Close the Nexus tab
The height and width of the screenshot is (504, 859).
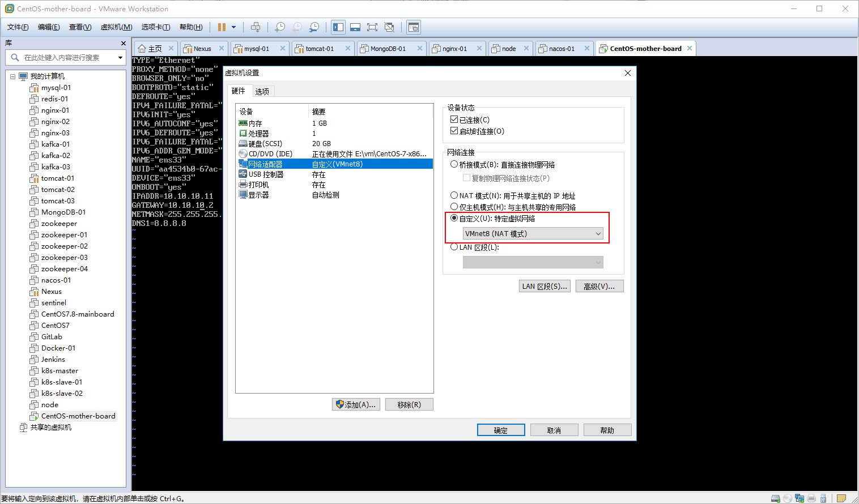[x=222, y=49]
